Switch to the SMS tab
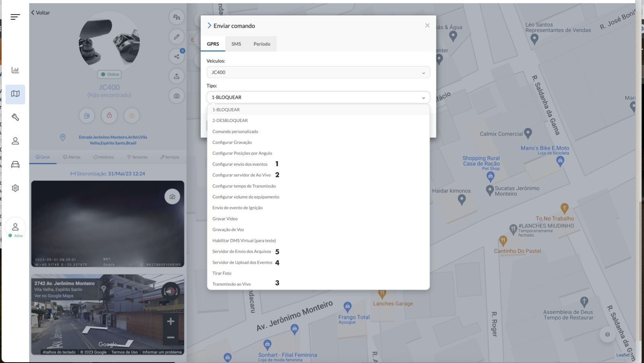The image size is (644, 363). 236,44
